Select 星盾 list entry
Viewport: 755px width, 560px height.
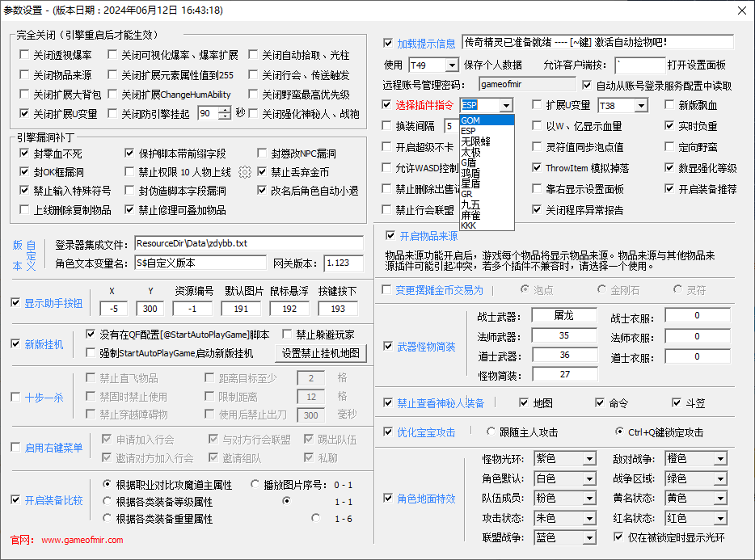tap(487, 183)
